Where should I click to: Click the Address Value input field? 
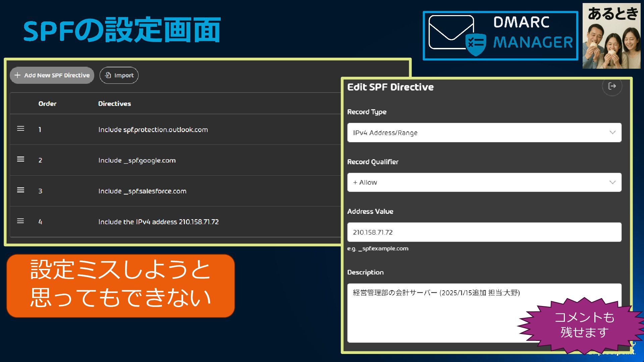(484, 232)
